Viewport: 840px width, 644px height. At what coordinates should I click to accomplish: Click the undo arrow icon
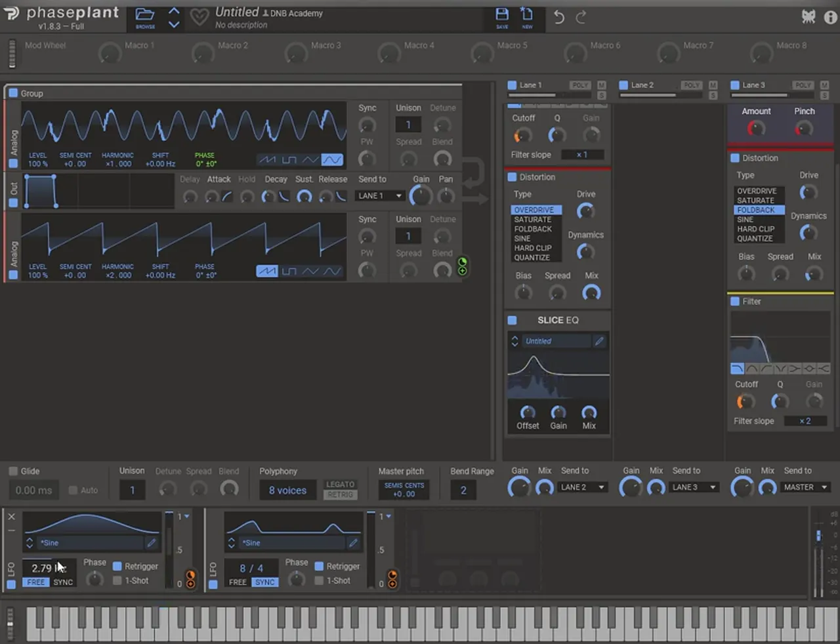558,17
